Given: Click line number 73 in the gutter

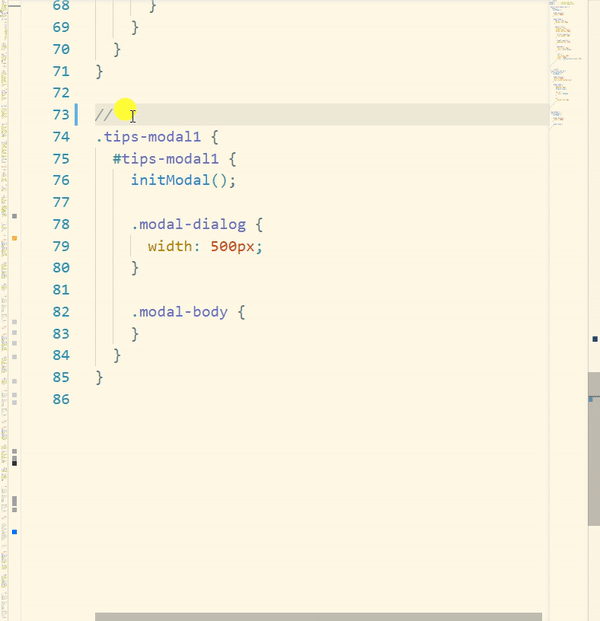Looking at the screenshot, I should click(x=61, y=115).
